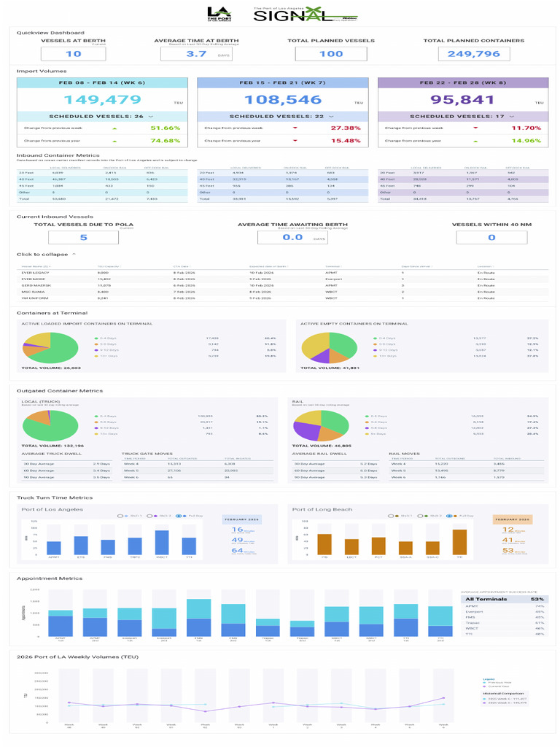Click the 149,479 TEU import volume
Screen dimensions: 560x747
coord(102,99)
